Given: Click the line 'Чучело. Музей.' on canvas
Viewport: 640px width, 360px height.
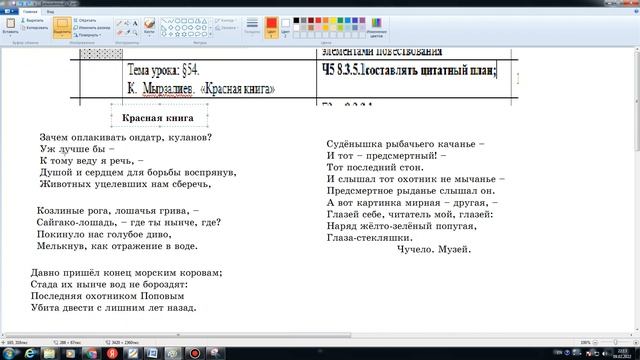Looking at the screenshot, I should pyautogui.click(x=434, y=249).
